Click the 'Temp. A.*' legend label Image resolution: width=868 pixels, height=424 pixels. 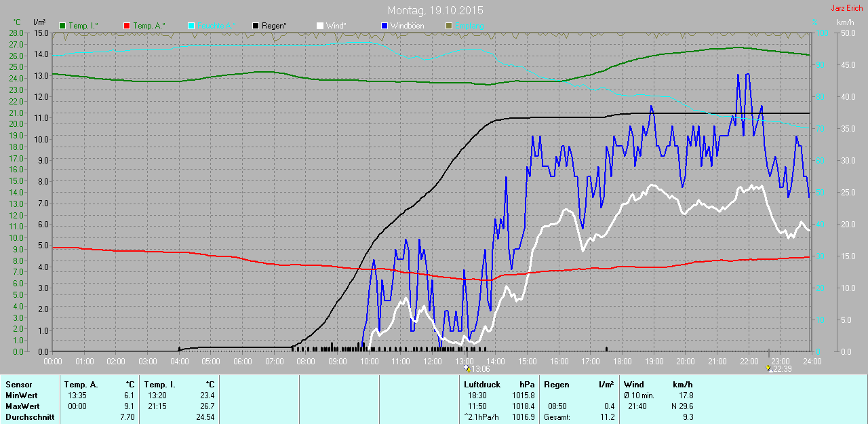149,26
